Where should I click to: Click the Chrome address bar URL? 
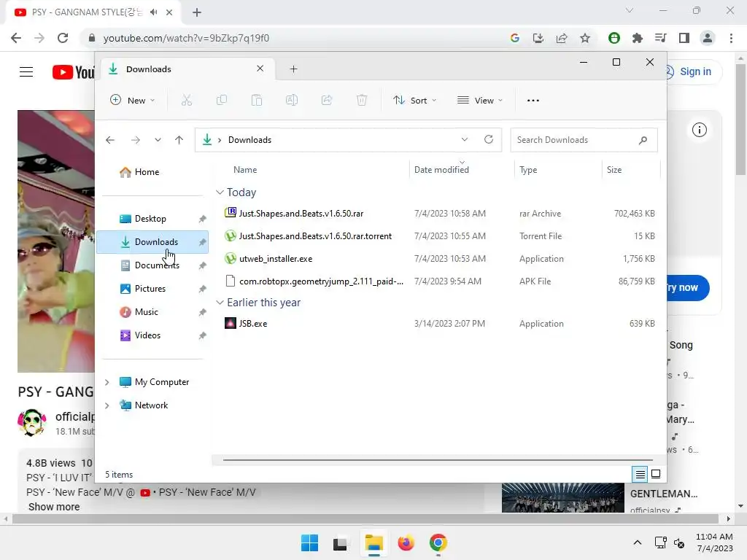click(186, 38)
